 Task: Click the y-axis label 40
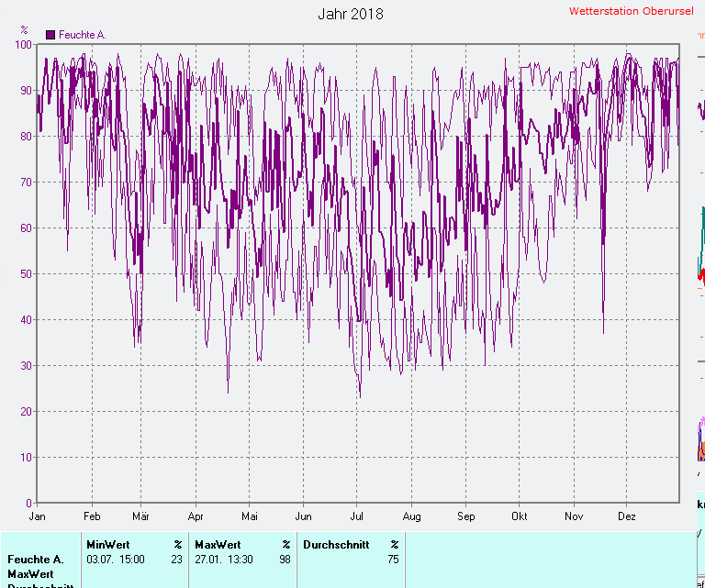[26, 320]
